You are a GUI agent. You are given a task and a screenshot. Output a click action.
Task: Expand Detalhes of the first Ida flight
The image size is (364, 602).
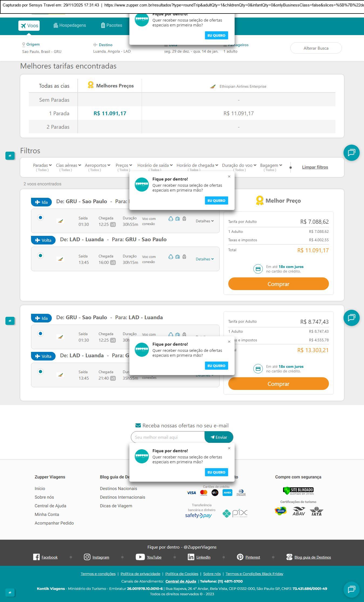pos(205,221)
